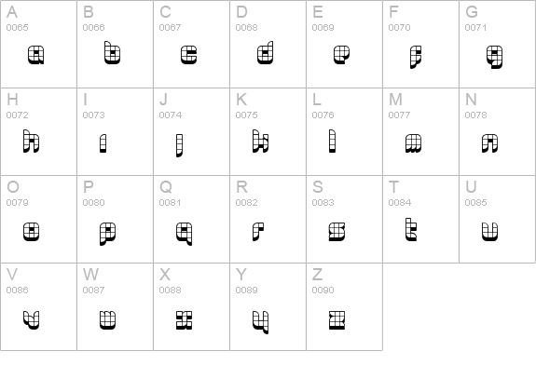Pick the S glyph cell 0083

coord(344,219)
